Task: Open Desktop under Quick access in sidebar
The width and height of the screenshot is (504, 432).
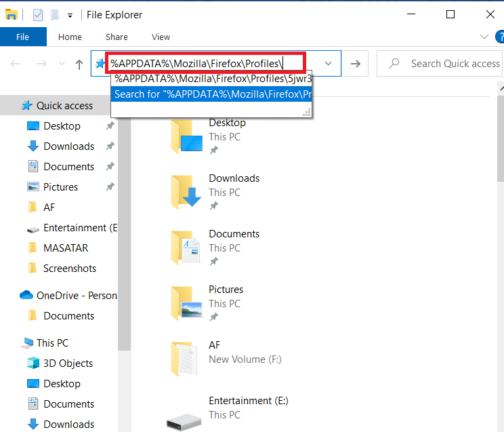Action: (62, 126)
